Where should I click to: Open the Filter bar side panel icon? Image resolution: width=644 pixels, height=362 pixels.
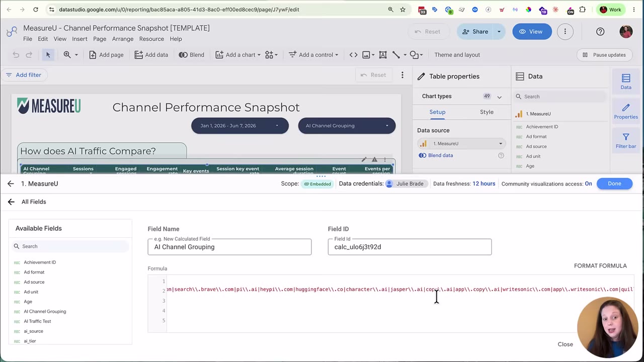click(x=626, y=141)
